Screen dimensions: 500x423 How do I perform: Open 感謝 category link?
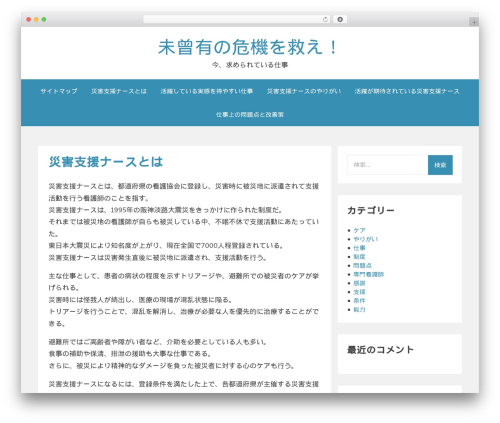click(359, 283)
